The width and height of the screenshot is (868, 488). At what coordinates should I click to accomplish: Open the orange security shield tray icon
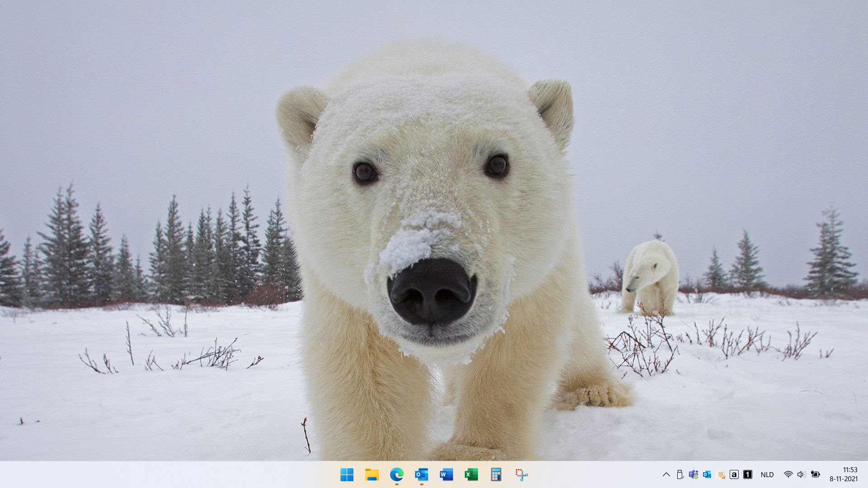(721, 474)
